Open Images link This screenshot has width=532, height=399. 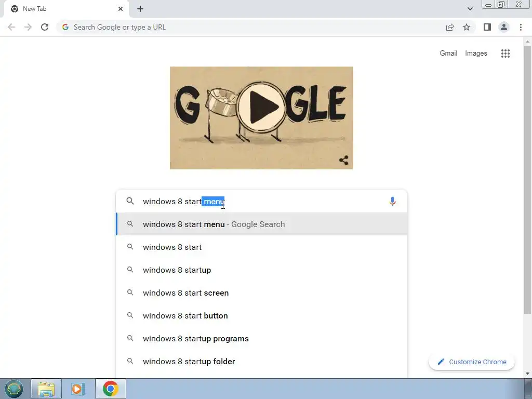(476, 54)
